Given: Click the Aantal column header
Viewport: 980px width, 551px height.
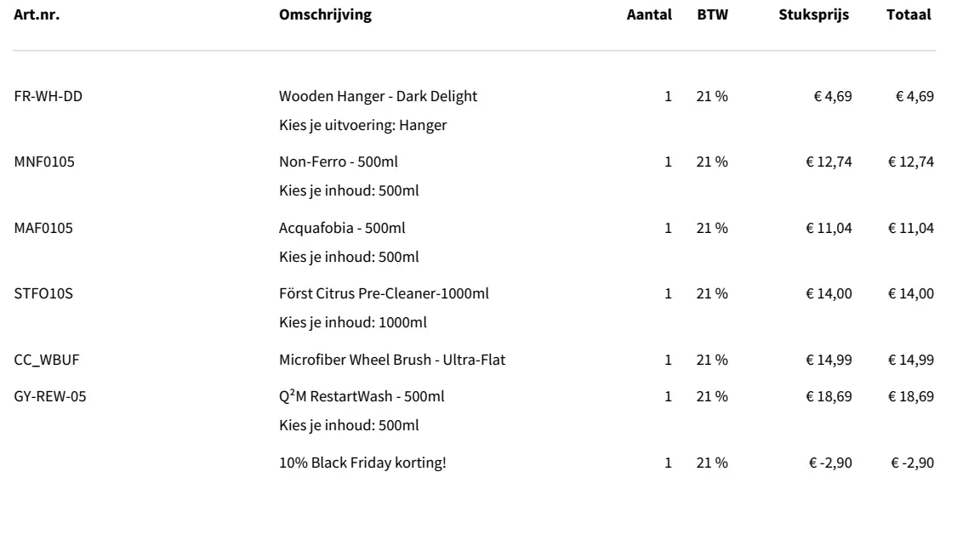Looking at the screenshot, I should pos(649,14).
